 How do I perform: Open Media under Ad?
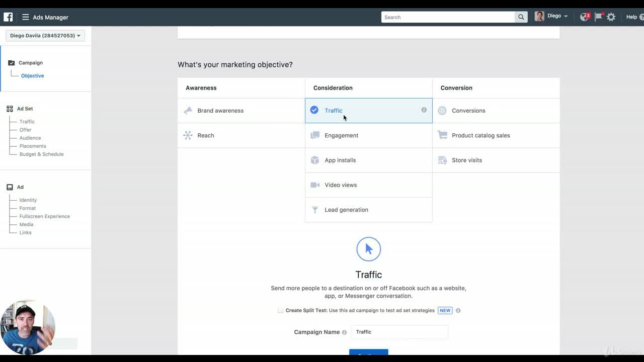point(26,224)
